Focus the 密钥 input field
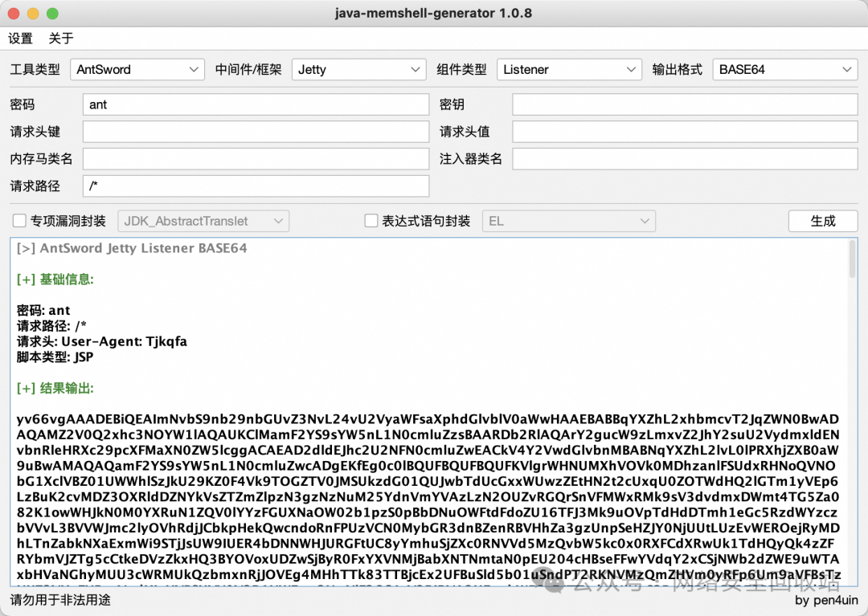This screenshot has width=868, height=616. click(x=685, y=104)
